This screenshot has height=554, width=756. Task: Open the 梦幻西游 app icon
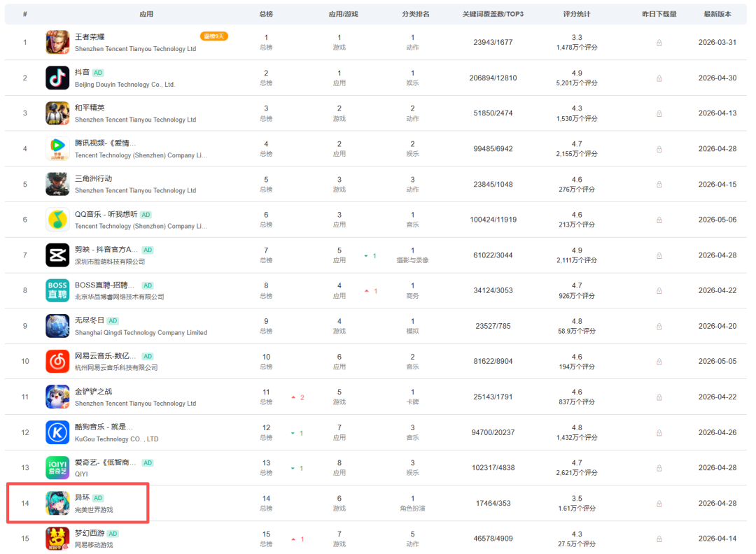[57, 539]
